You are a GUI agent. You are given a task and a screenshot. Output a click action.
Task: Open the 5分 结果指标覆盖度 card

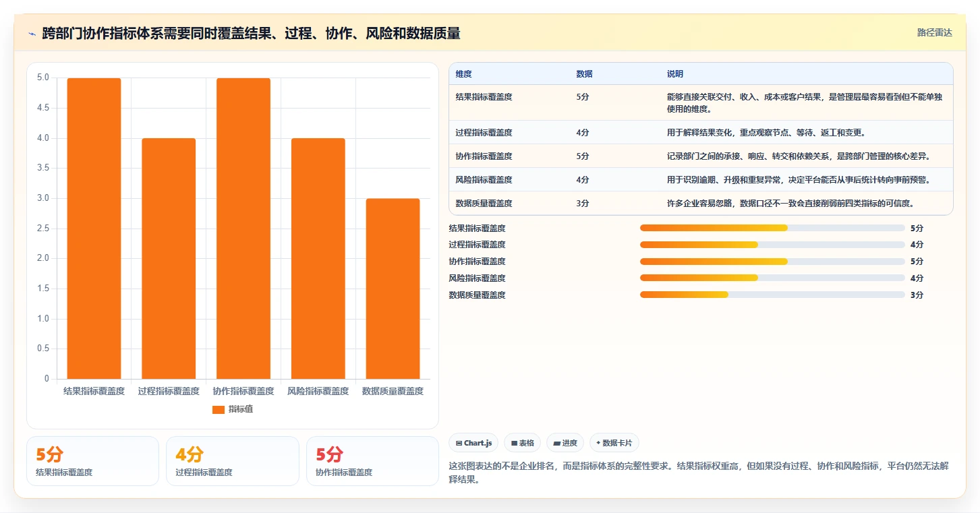tap(92, 461)
